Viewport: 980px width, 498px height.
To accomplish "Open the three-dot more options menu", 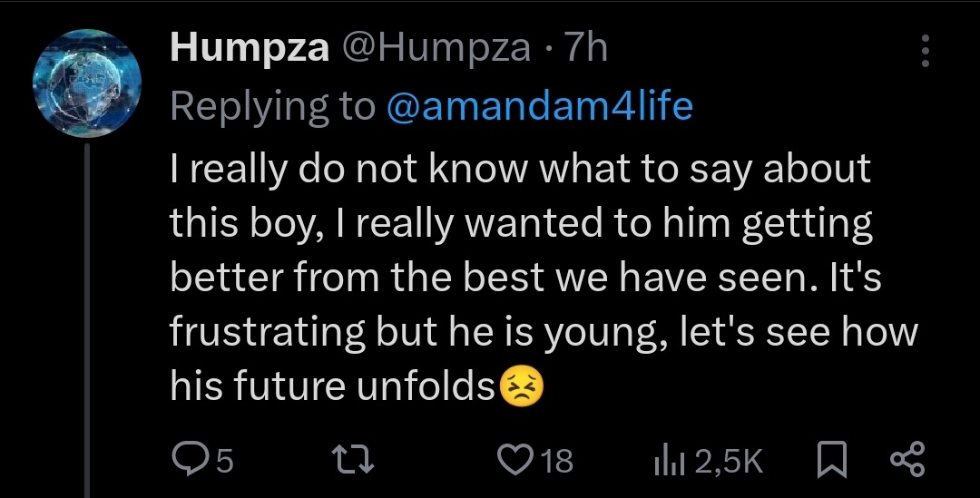I will coord(926,51).
